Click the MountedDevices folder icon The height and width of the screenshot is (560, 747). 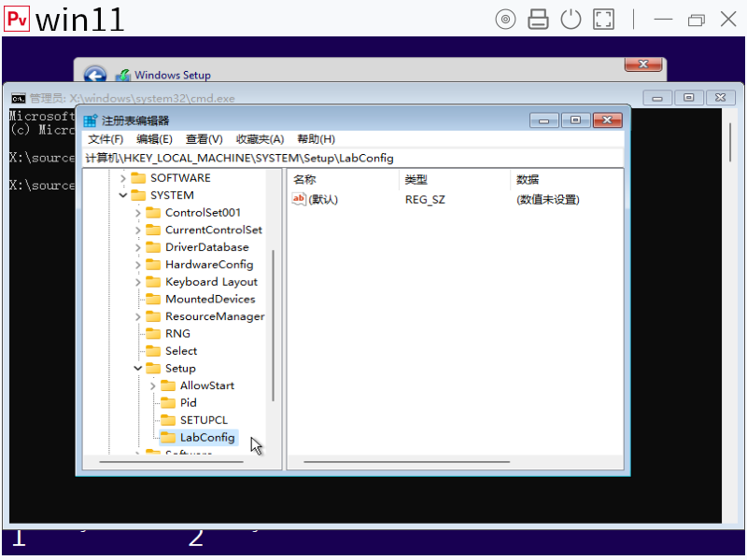click(153, 299)
